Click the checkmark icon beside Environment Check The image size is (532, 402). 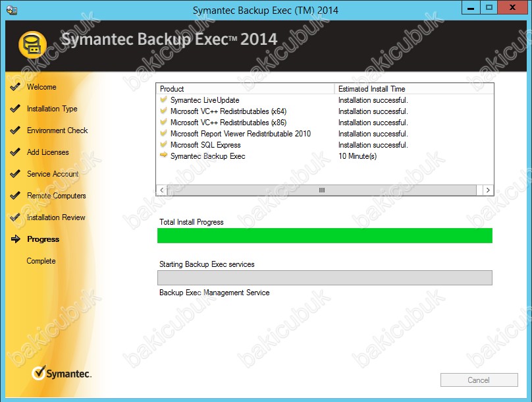tap(15, 130)
